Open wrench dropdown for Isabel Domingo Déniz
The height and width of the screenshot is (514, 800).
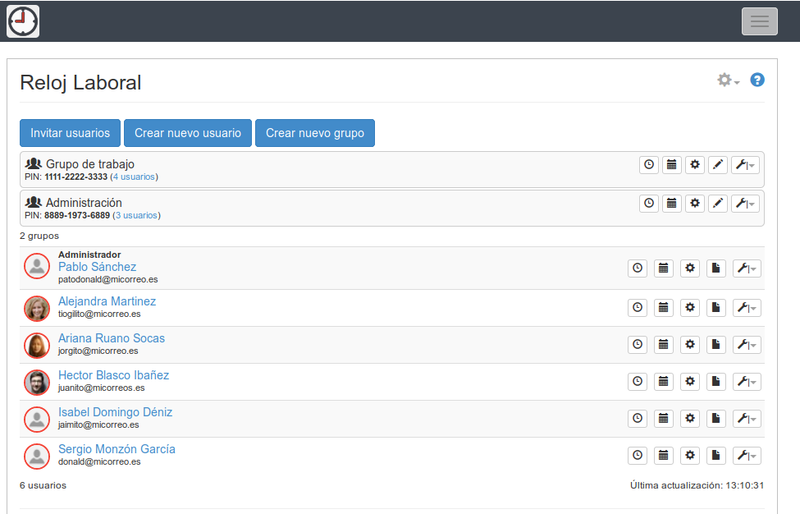(x=746, y=419)
